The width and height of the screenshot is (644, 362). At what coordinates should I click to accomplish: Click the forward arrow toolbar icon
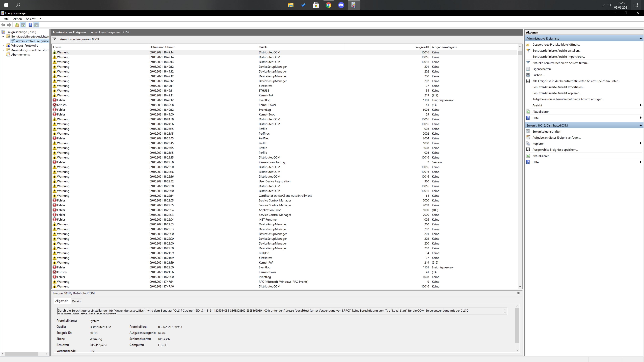[9, 25]
